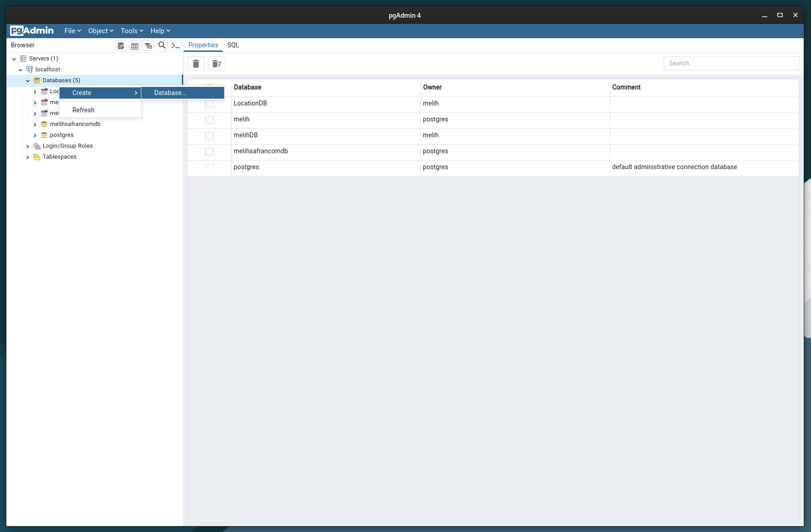Image resolution: width=811 pixels, height=532 pixels.
Task: Click the pgAdmin logo
Action: (x=32, y=30)
